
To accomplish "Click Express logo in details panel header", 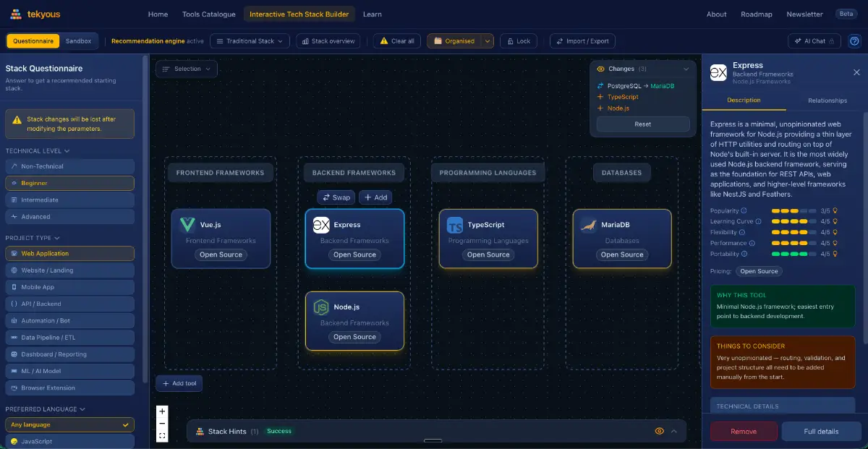I will point(718,72).
